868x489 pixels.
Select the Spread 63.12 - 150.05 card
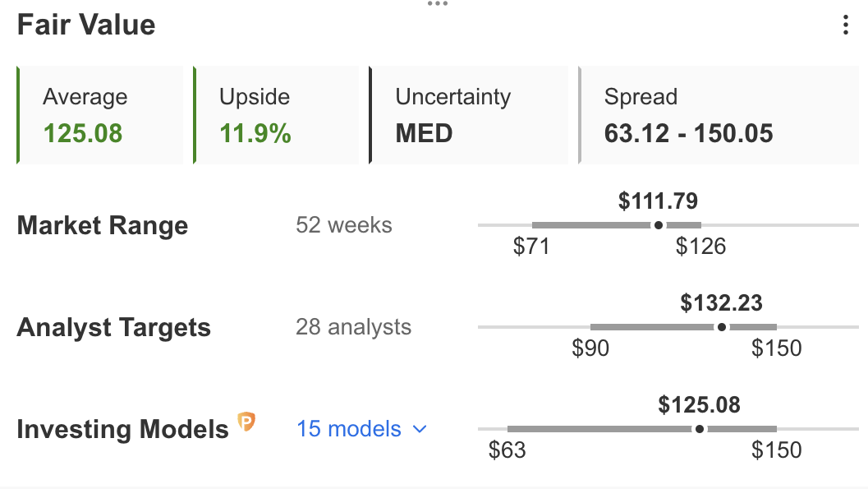[x=719, y=115]
